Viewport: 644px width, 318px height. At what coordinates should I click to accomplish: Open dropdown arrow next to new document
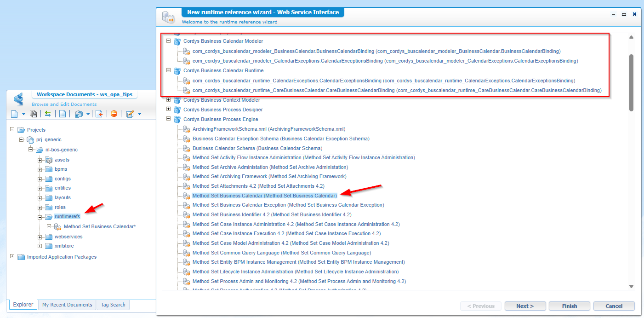(x=23, y=114)
